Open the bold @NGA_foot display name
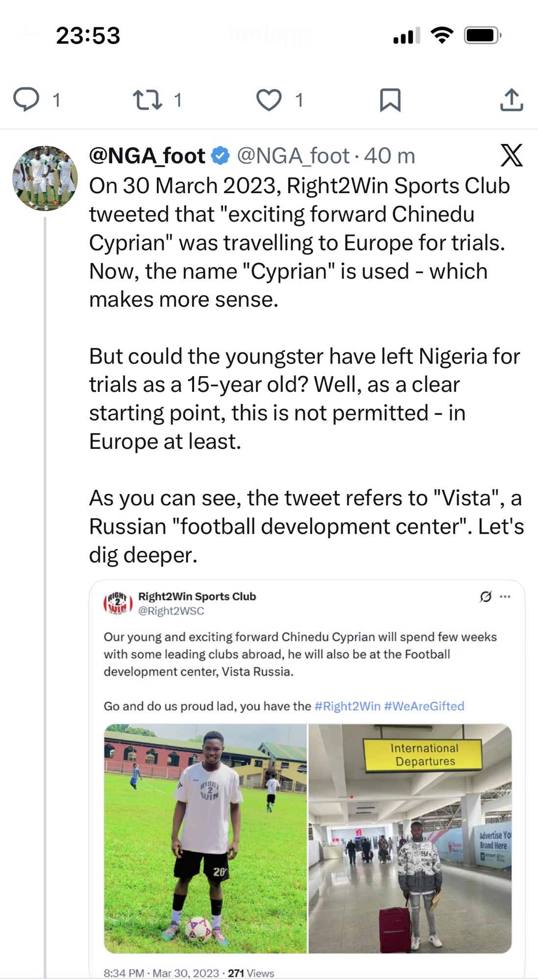Screen dimensions: 538x980 (147, 156)
